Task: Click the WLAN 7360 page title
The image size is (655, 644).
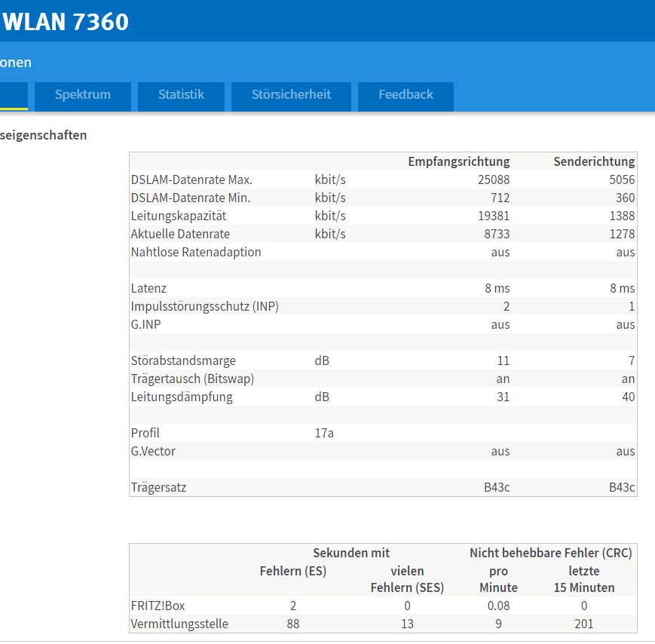Action: point(66,22)
